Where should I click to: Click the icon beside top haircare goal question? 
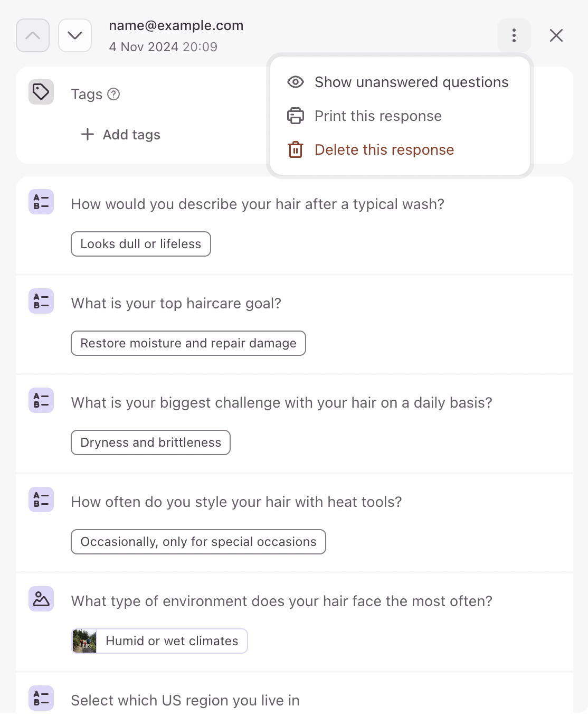41,301
